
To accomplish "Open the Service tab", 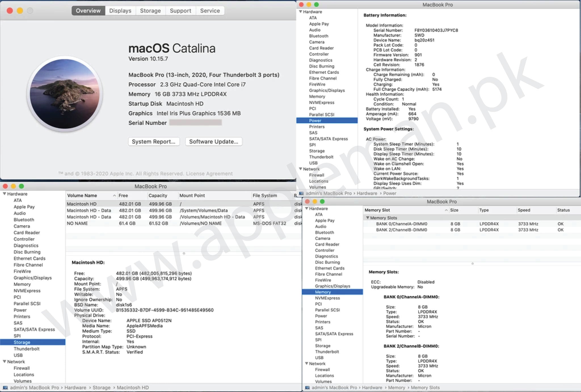I will tap(210, 10).
